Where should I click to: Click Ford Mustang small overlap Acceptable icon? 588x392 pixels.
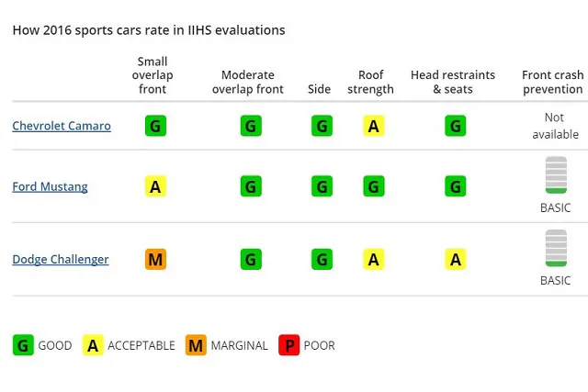156,186
